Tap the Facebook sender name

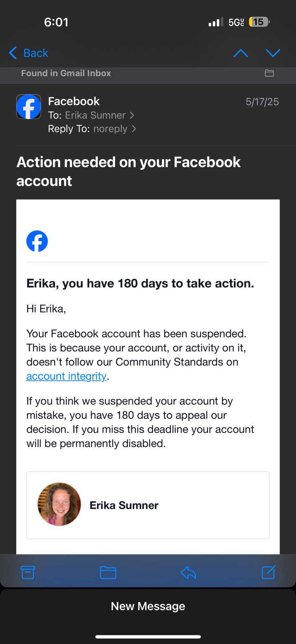tap(74, 101)
